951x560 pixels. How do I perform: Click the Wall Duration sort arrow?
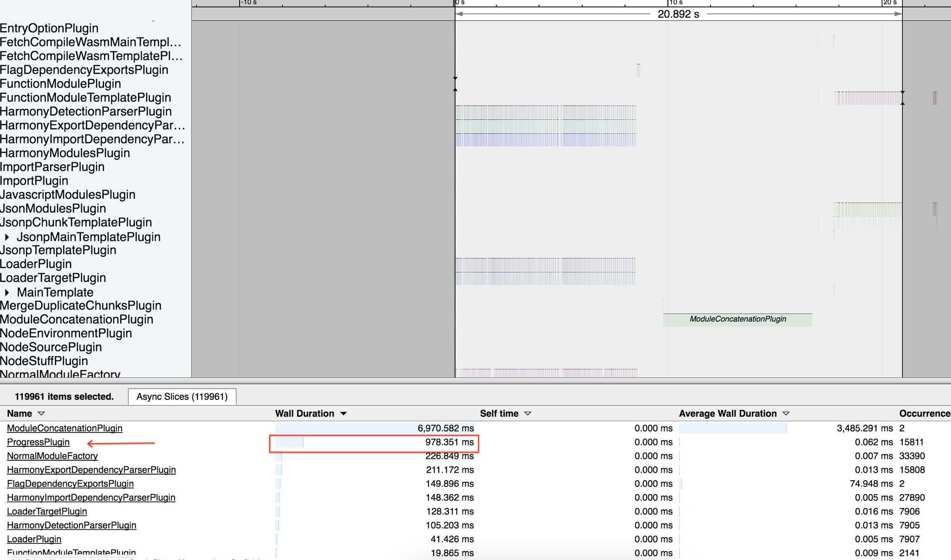[x=344, y=413]
